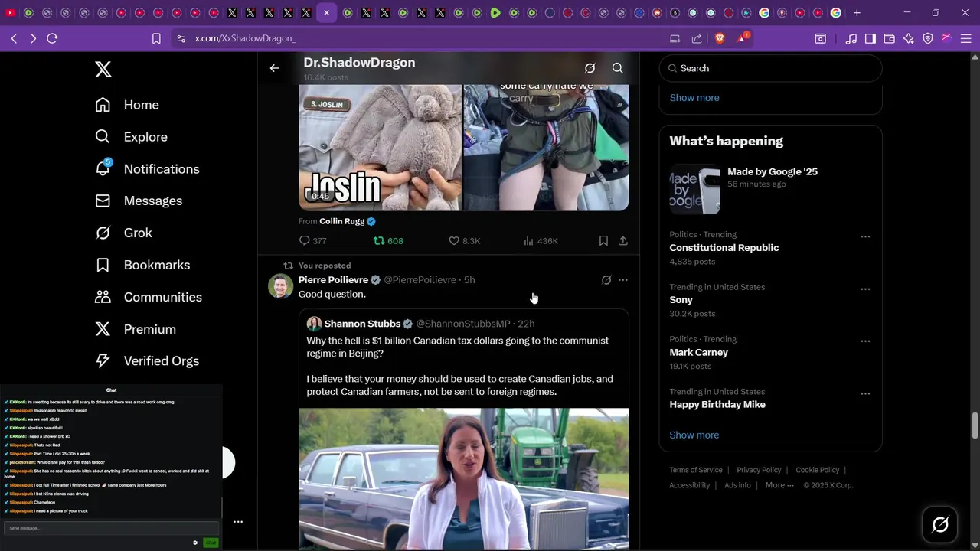Open floating Grok button at bottom right
The height and width of the screenshot is (551, 980).
(x=940, y=524)
